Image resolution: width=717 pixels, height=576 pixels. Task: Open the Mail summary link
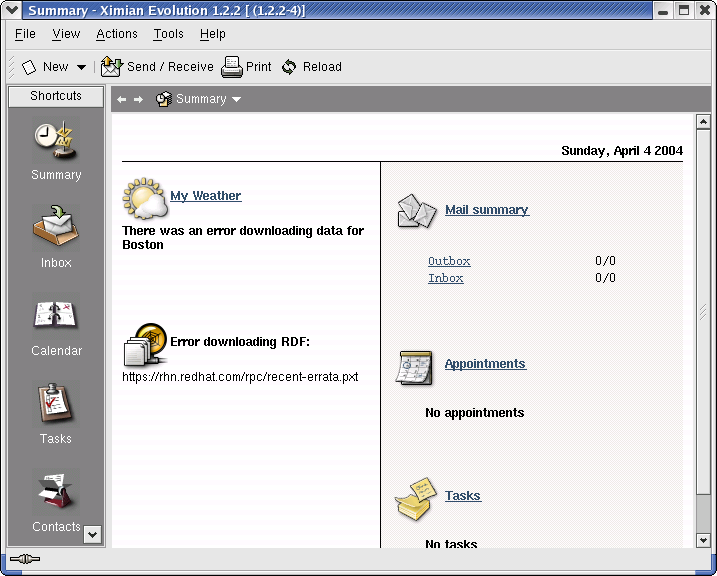(x=487, y=210)
